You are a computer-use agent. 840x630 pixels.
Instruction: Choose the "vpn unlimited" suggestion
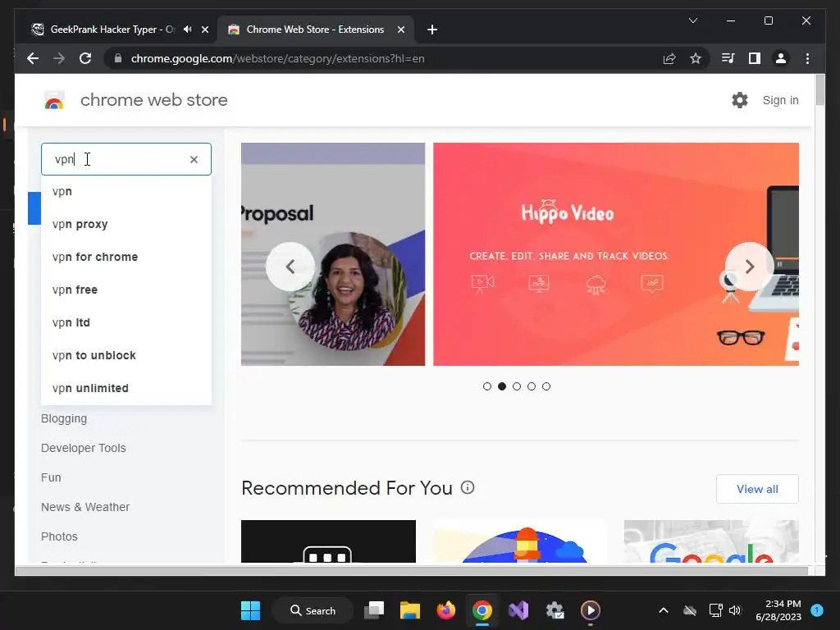coord(126,388)
